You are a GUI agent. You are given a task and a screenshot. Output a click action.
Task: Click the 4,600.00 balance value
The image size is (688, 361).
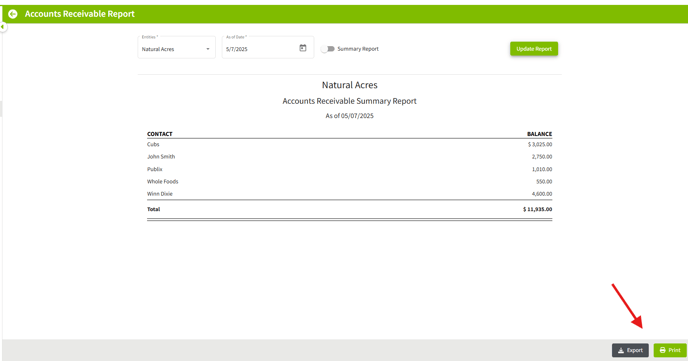click(542, 193)
